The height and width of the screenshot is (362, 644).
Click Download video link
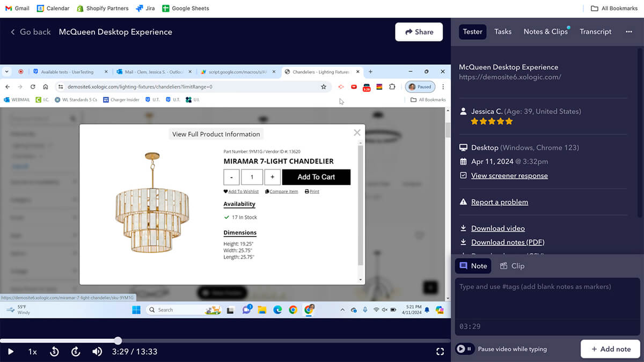[498, 228]
